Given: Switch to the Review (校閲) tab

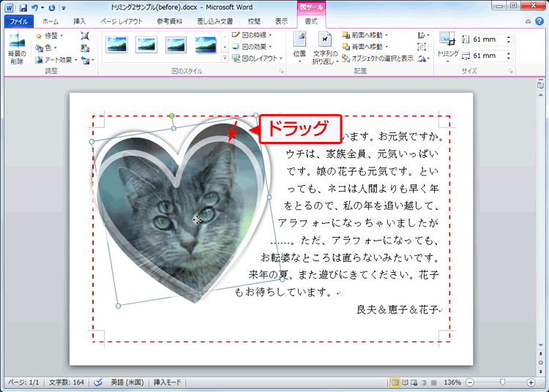Looking at the screenshot, I should (254, 21).
